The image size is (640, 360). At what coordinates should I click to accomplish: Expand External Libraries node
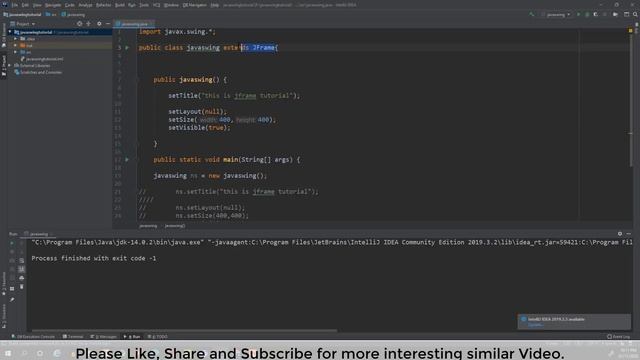coord(10,65)
